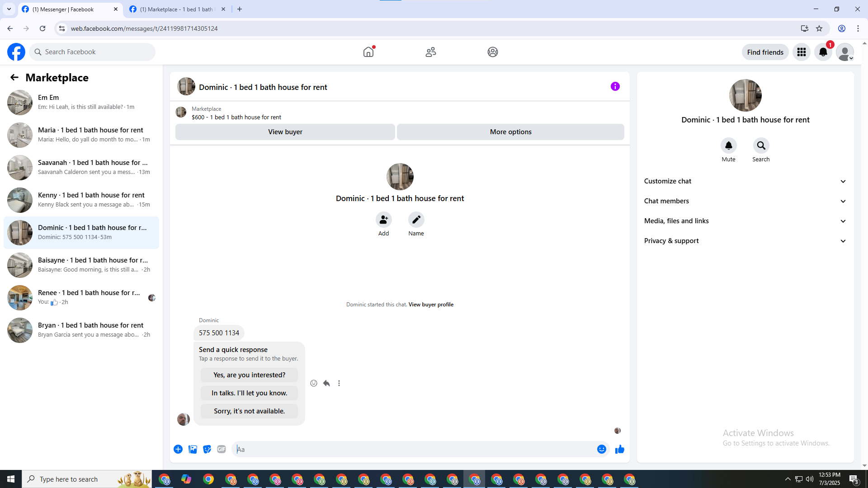The height and width of the screenshot is (488, 868).
Task: Mute this conversation
Action: (x=728, y=146)
